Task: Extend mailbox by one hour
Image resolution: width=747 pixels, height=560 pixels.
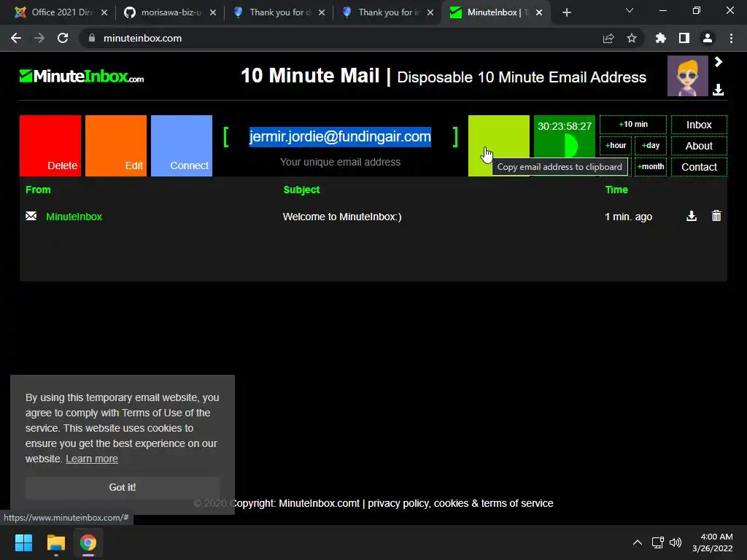Action: (x=616, y=145)
